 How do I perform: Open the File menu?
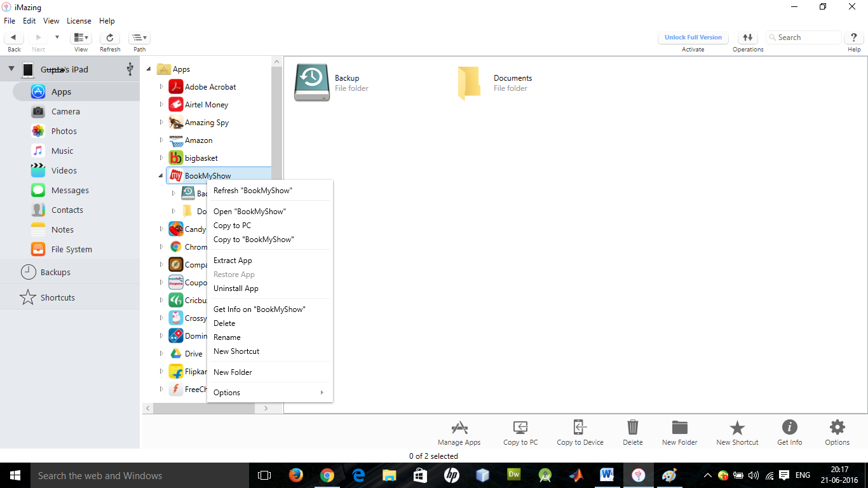click(x=10, y=21)
